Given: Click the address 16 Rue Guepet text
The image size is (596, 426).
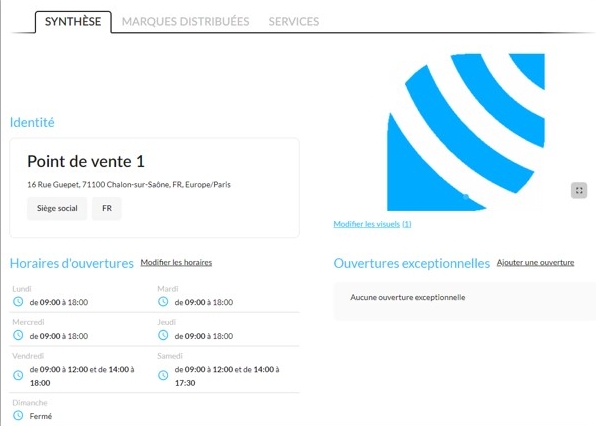Looking at the screenshot, I should [x=129, y=185].
